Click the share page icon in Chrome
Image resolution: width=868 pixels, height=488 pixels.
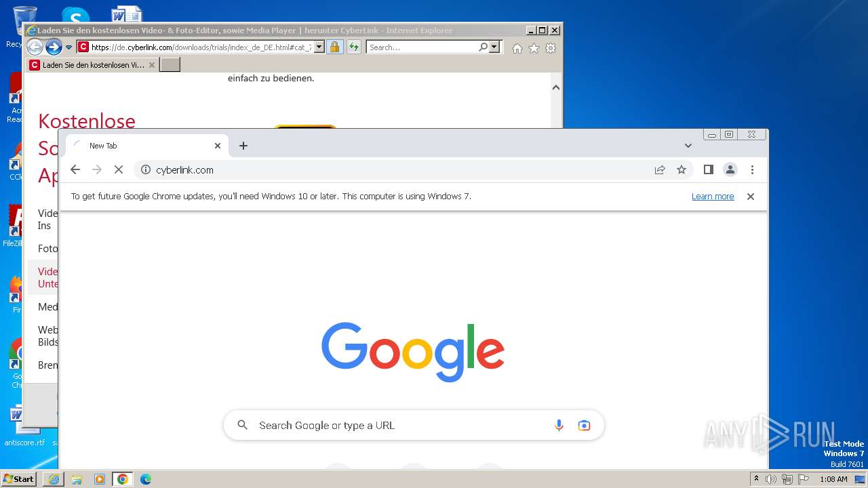660,170
